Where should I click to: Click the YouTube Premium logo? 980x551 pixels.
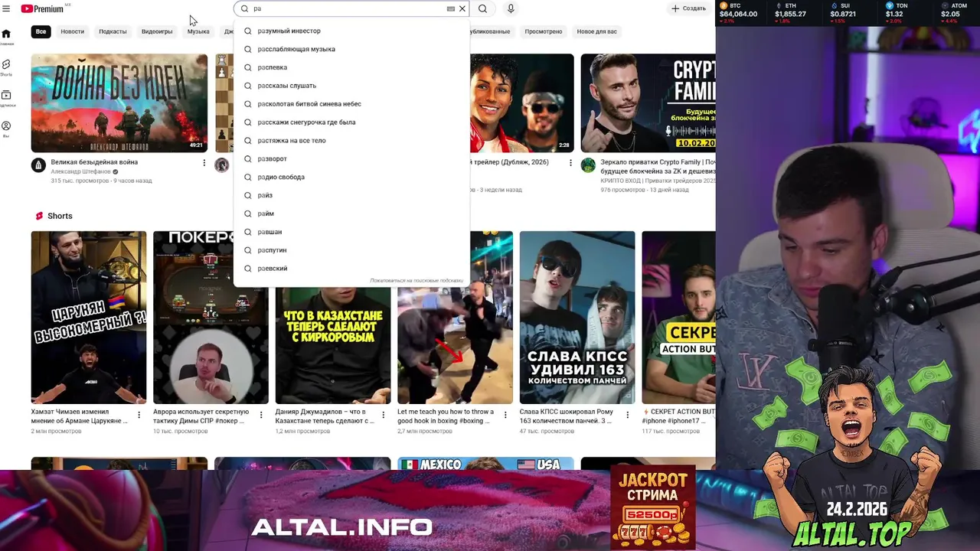(x=42, y=8)
